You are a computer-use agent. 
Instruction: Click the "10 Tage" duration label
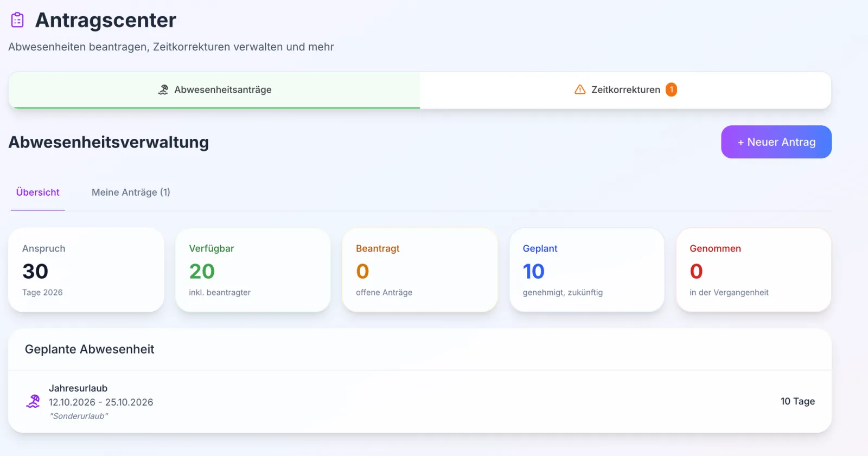[797, 401]
